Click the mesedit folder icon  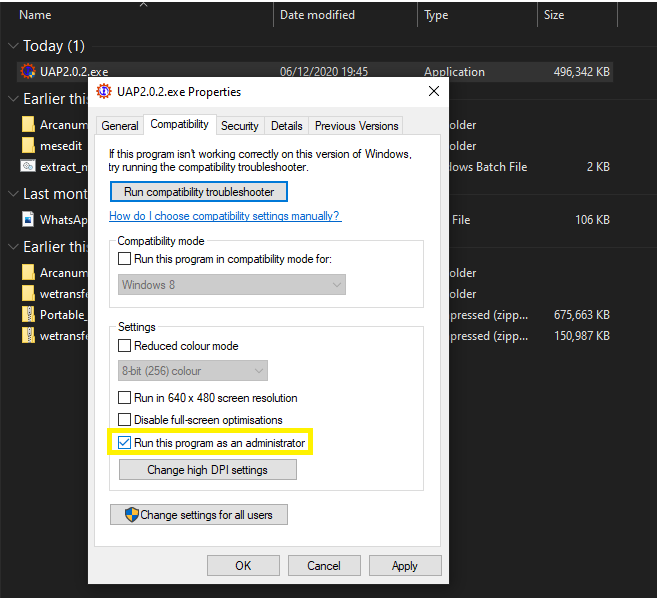tap(28, 146)
